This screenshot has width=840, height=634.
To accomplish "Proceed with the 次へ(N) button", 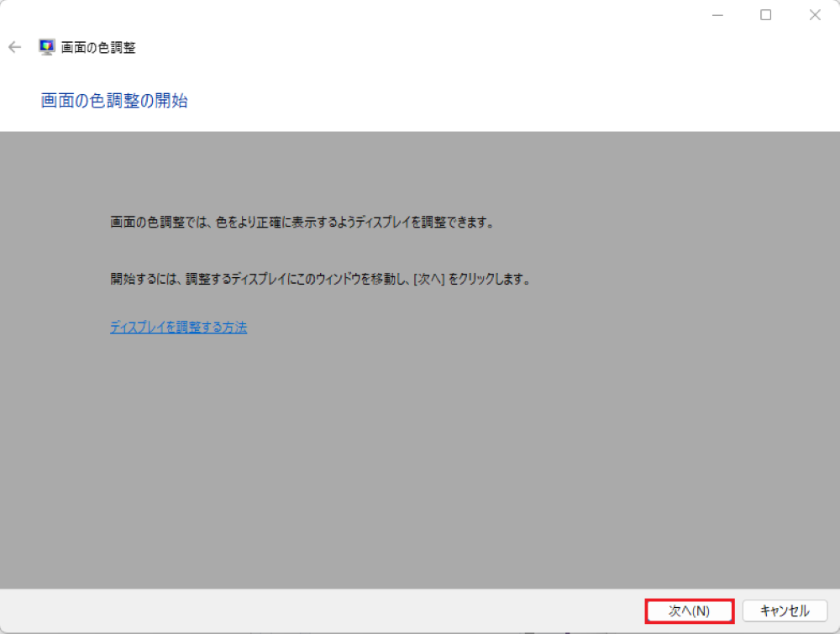I will point(690,611).
